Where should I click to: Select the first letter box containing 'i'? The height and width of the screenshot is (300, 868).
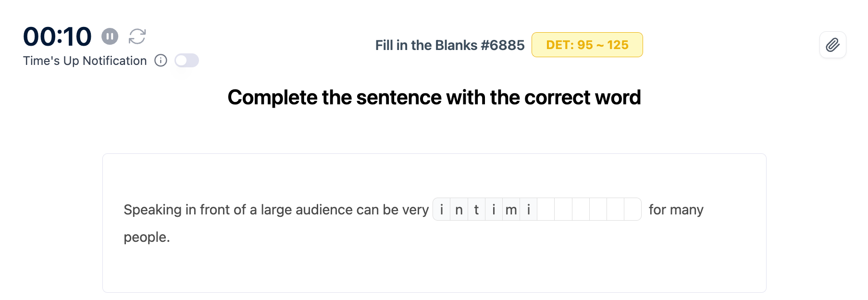point(442,210)
